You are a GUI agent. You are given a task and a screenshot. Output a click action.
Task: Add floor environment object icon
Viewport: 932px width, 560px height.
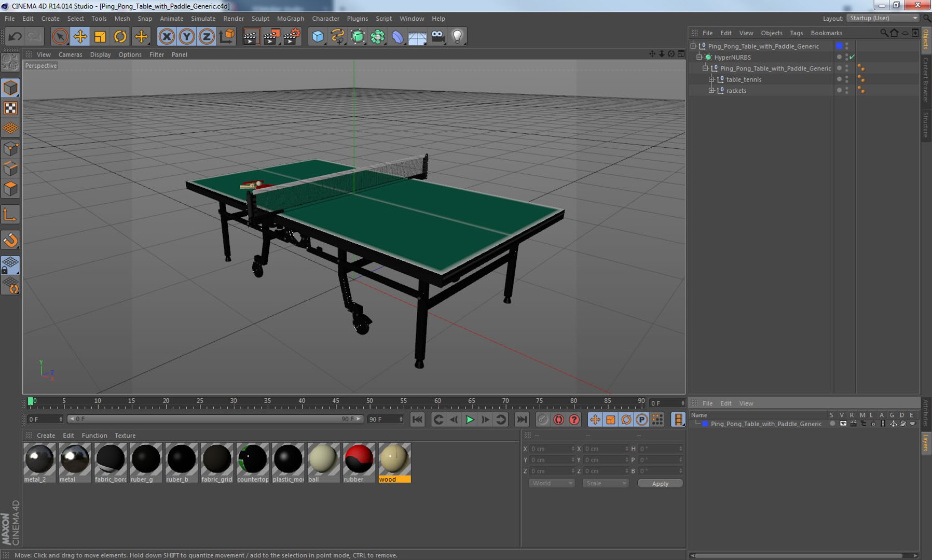pyautogui.click(x=417, y=36)
